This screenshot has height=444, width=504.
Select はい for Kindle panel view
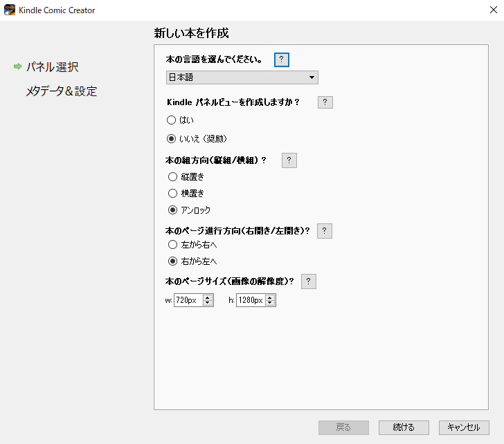(x=172, y=120)
